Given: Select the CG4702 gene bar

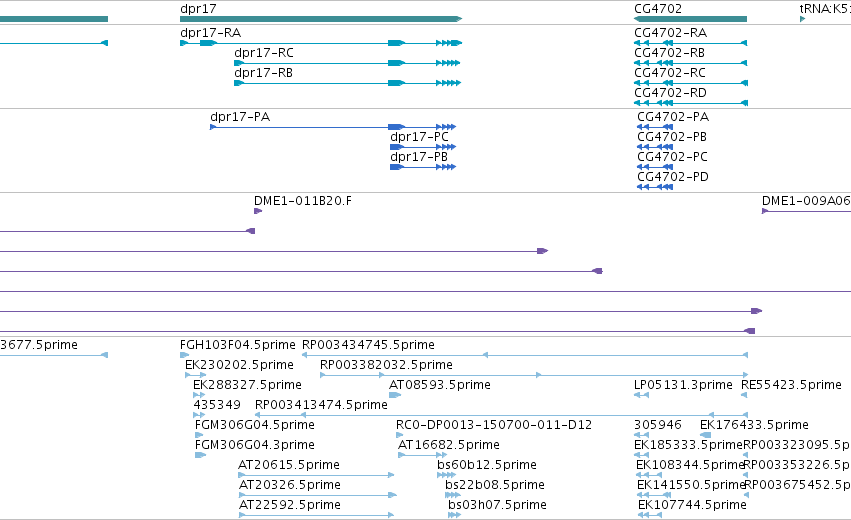Looking at the screenshot, I should click(x=690, y=19).
